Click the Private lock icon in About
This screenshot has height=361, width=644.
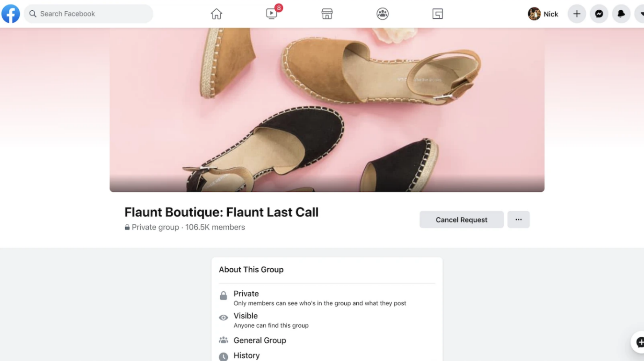click(x=224, y=296)
